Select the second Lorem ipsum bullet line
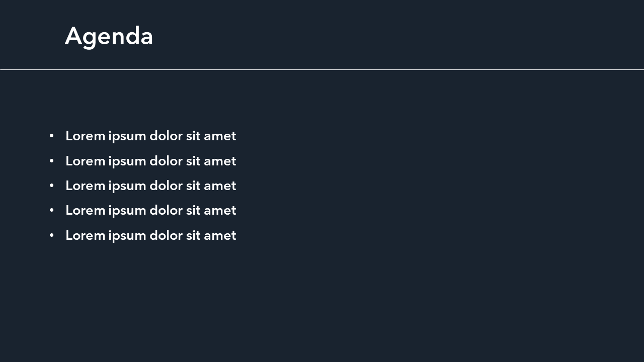Screen dimensions: 644x362 coord(150,161)
